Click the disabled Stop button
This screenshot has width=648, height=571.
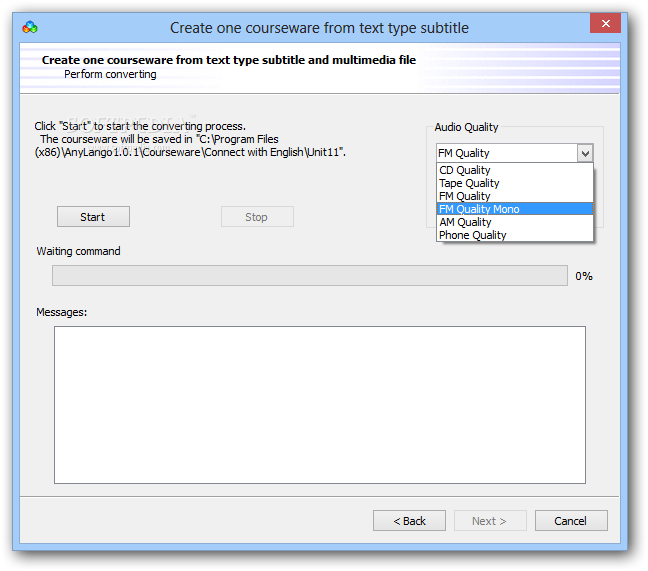(257, 217)
